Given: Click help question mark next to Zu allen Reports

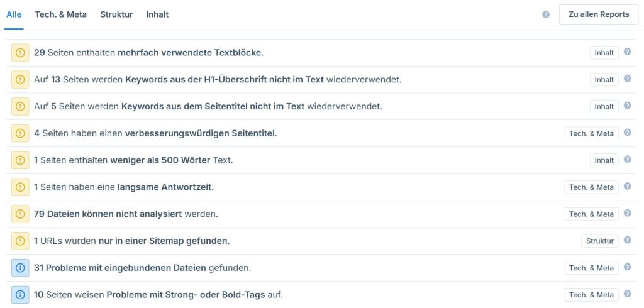Looking at the screenshot, I should 546,14.
